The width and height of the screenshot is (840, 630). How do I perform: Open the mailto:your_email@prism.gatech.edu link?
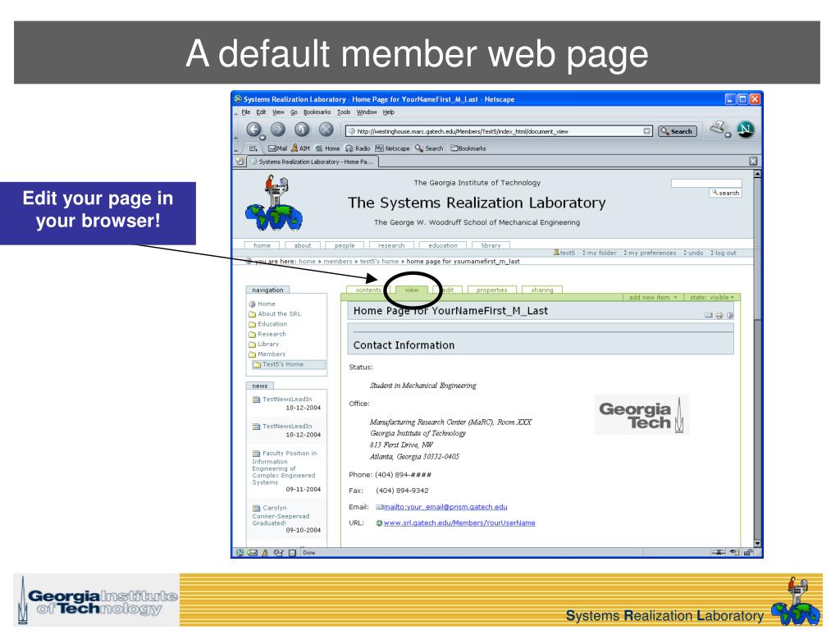445,507
